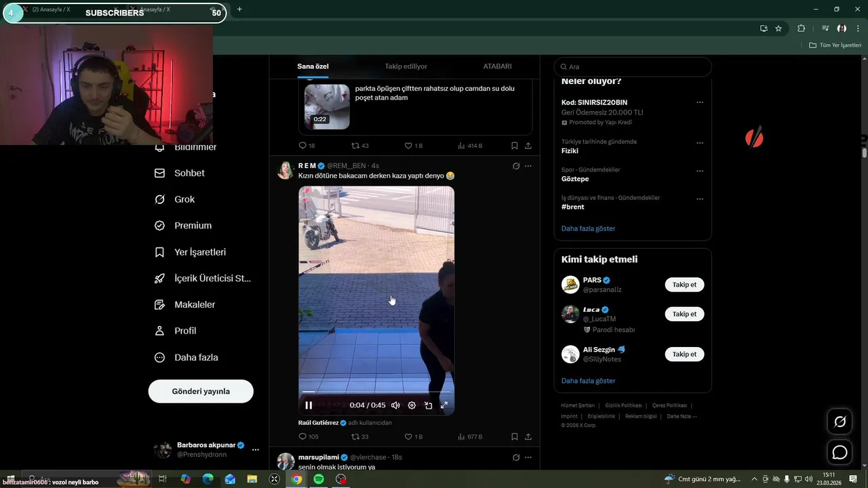Click the Gönderi yayınla button
Viewport: 868px width, 488px height.
(x=201, y=391)
